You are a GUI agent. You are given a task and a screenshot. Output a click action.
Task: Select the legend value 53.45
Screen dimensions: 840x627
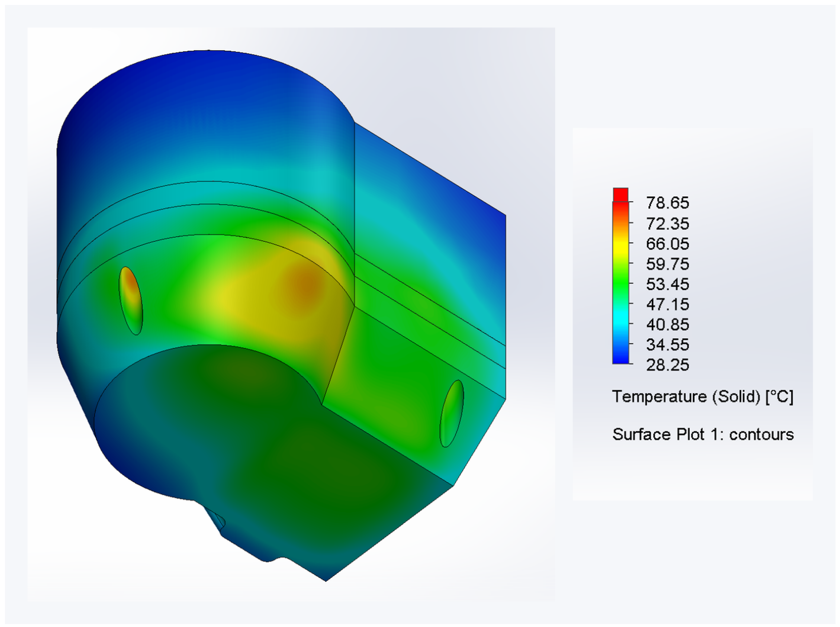(668, 284)
